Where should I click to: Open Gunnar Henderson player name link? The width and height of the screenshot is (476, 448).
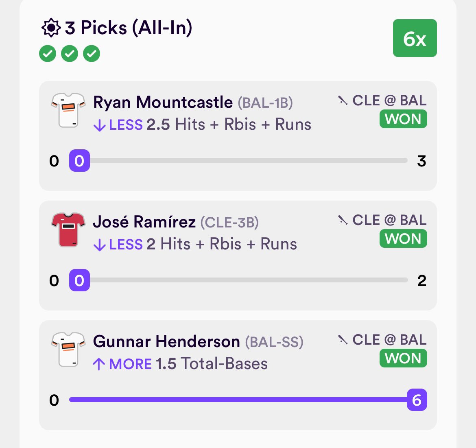coord(166,341)
